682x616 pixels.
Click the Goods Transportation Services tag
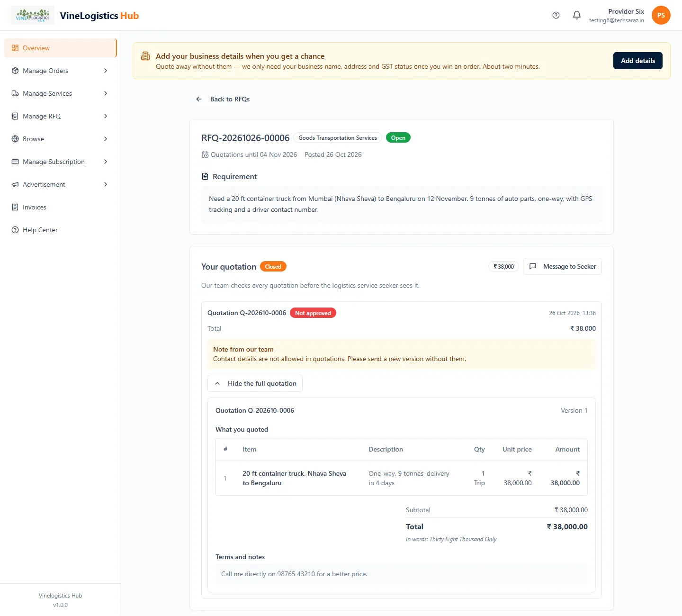point(338,138)
